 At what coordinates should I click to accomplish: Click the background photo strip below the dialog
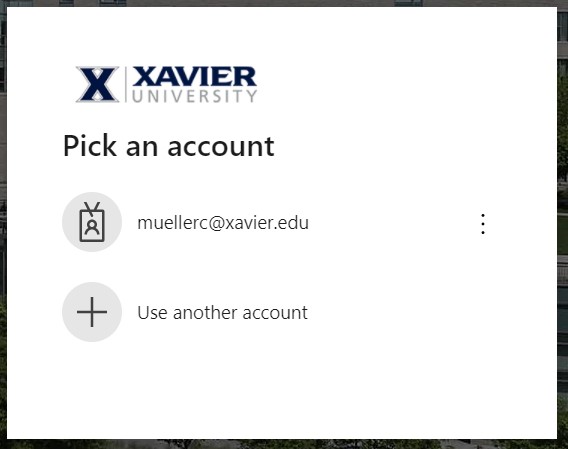click(x=284, y=444)
